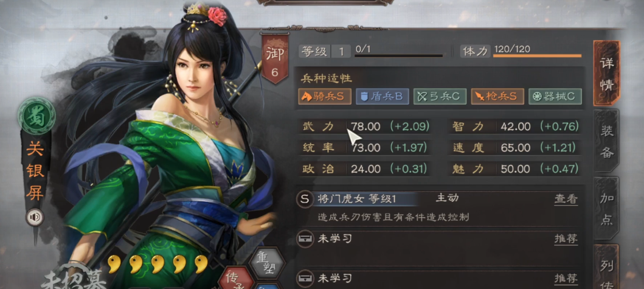Click the first empty skill slot icon
Viewport: 644px width, 289px height.
[x=304, y=239]
